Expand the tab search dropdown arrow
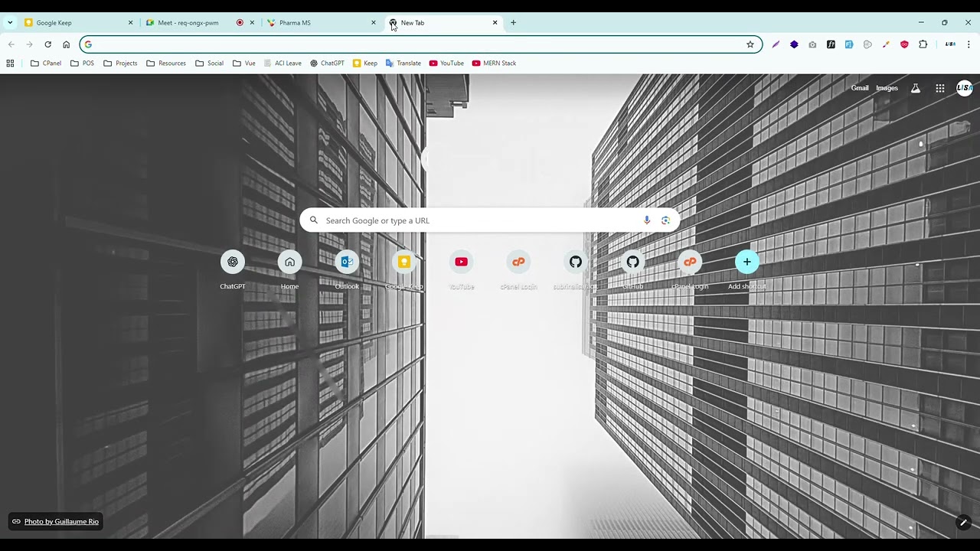 pos(10,23)
